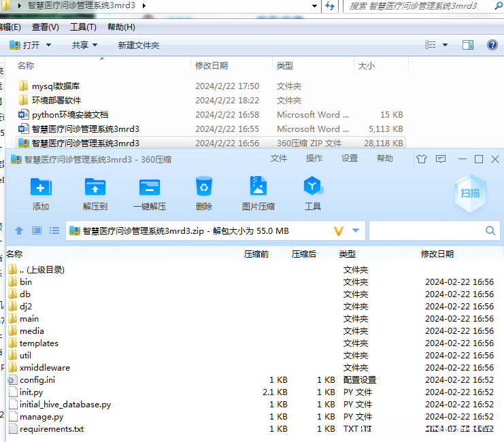Viewport: 504px width, 442px height.
Task: Select the config.ini file icon
Action: pos(13,380)
